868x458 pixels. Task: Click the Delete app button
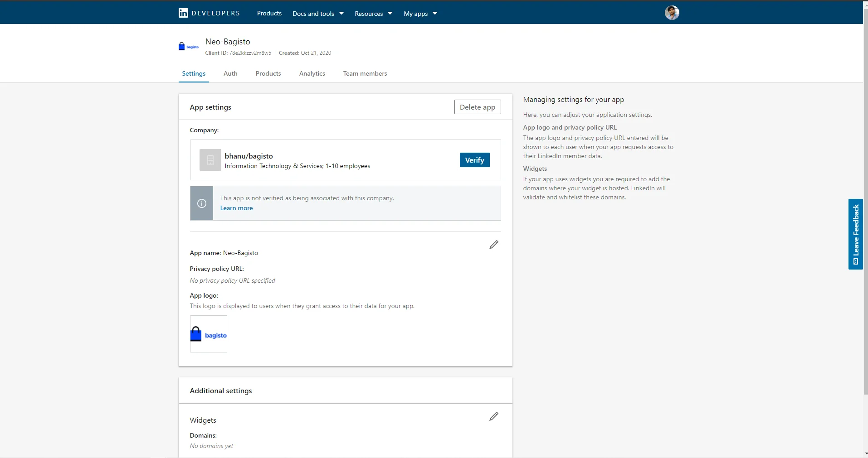(477, 107)
